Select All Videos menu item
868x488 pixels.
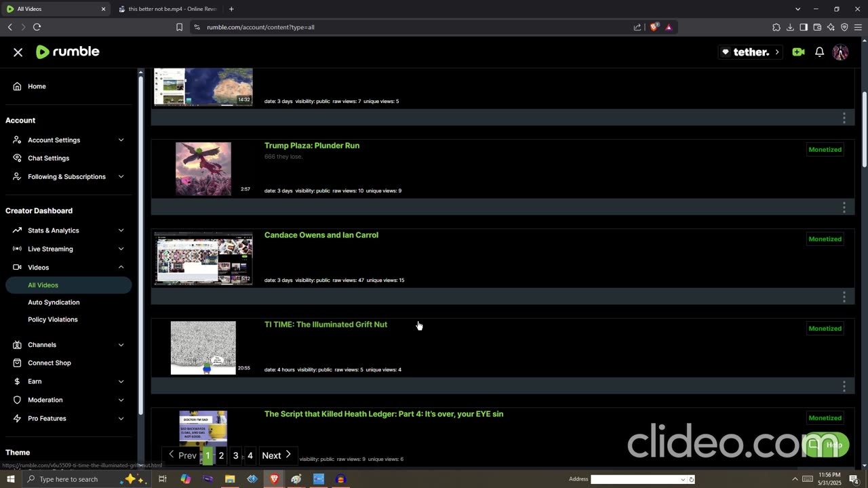pyautogui.click(x=68, y=285)
